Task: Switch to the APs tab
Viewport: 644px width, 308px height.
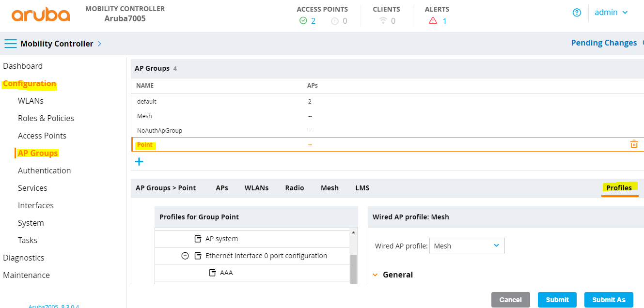Action: [222, 188]
